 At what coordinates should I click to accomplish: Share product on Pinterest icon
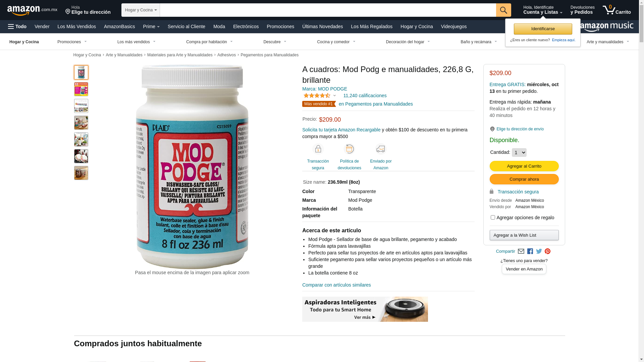(547, 251)
